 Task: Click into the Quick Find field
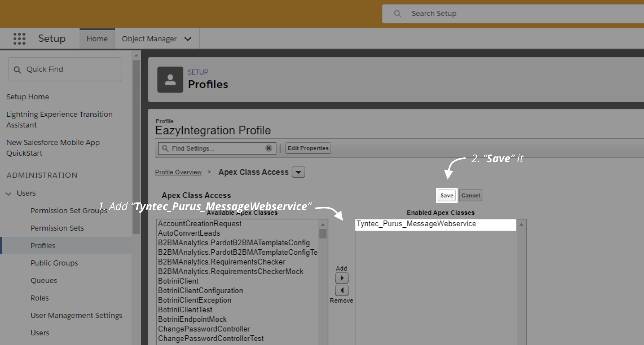[x=65, y=69]
